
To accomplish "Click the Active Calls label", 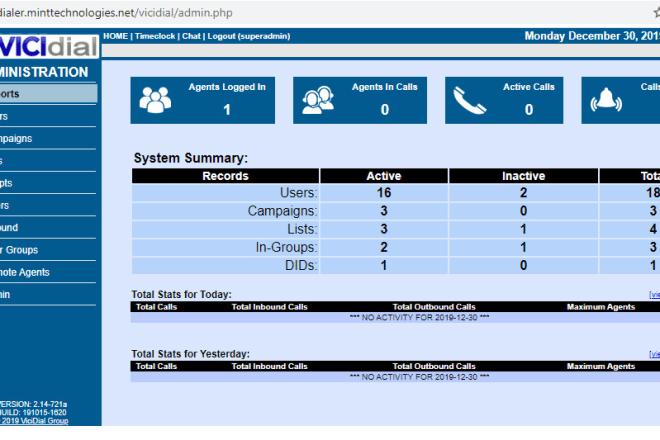I will 529,87.
